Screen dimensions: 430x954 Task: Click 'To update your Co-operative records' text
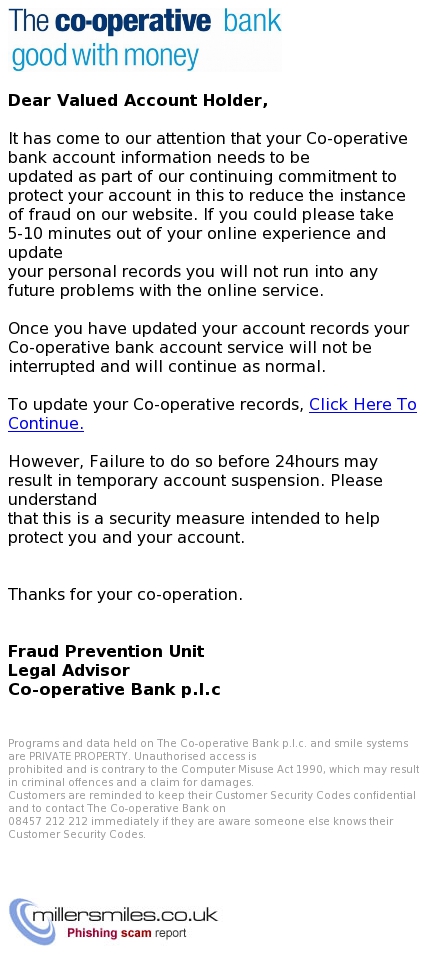(x=156, y=405)
